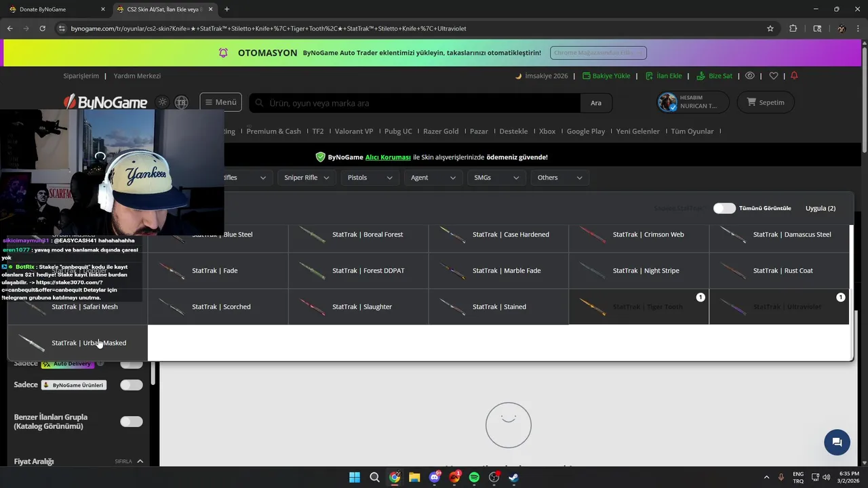Click the İlan Ekle link

pos(664,76)
